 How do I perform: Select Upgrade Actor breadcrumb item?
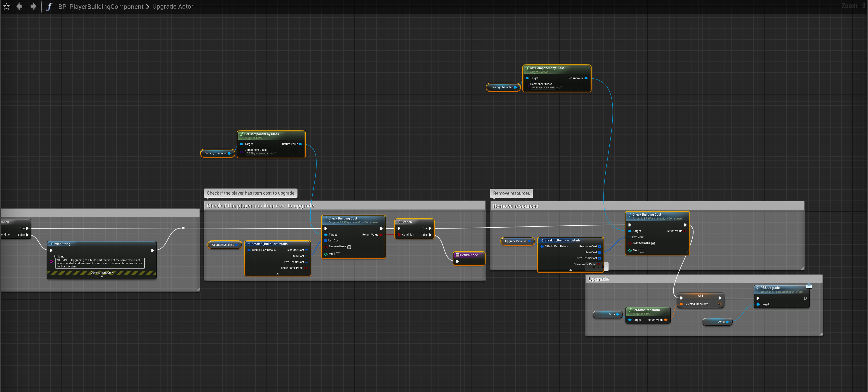point(172,6)
